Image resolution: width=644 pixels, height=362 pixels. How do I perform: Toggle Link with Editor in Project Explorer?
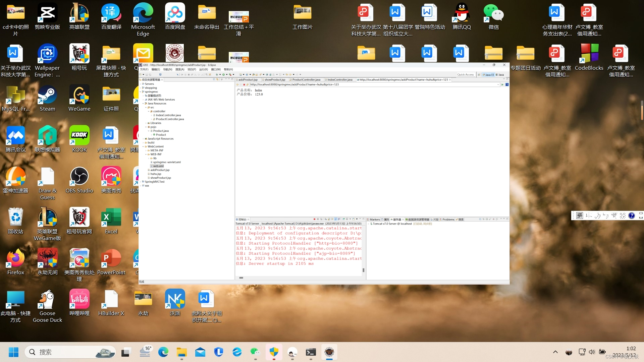click(217, 79)
